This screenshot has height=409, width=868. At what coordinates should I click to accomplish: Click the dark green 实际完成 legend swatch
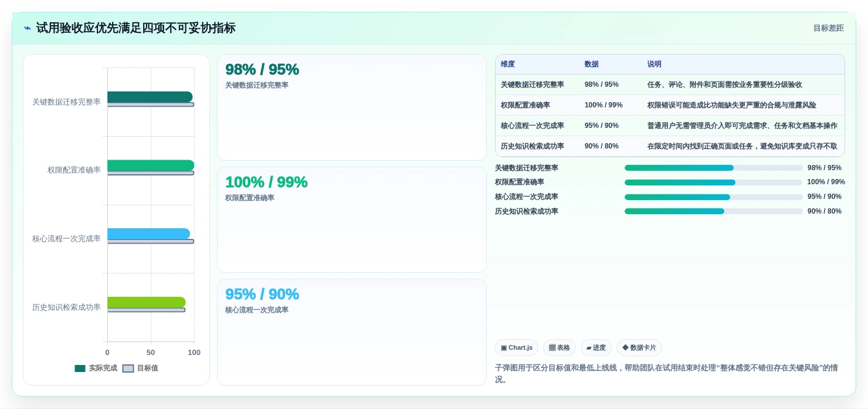click(x=80, y=369)
